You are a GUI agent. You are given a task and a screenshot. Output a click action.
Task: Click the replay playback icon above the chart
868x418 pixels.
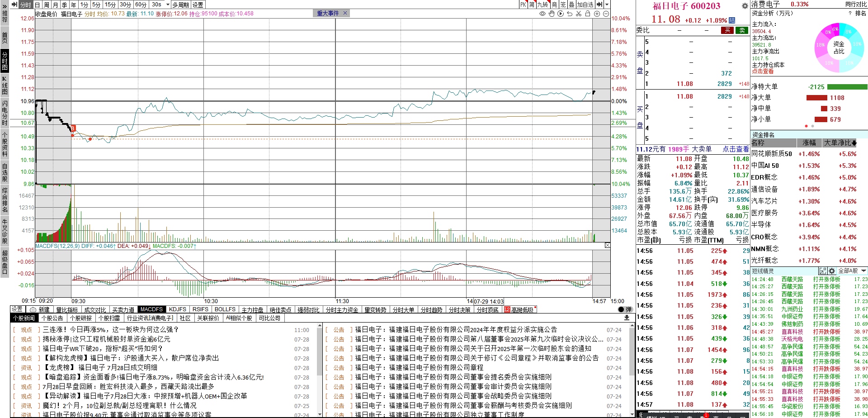coord(561,14)
